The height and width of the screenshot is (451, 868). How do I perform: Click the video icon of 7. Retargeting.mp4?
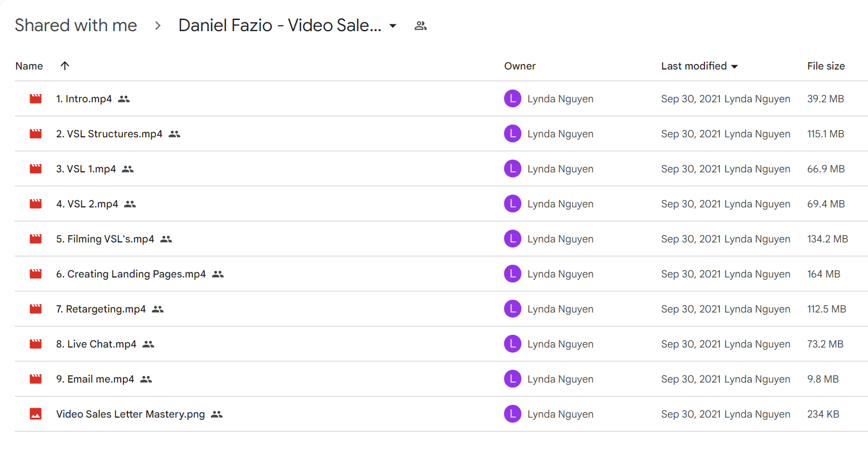[x=36, y=309]
